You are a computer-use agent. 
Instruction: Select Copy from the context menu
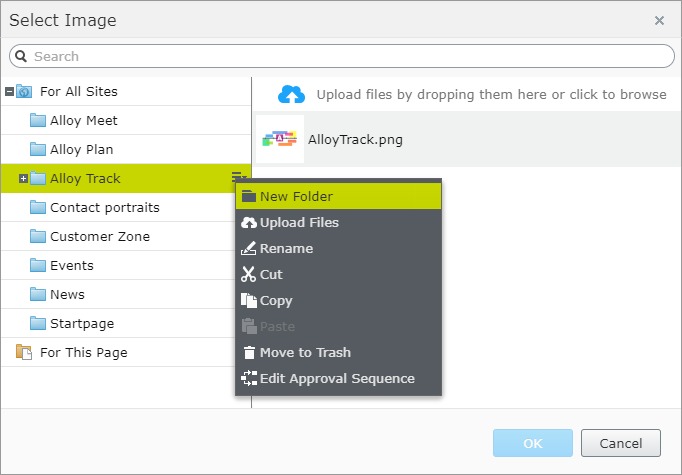276,301
